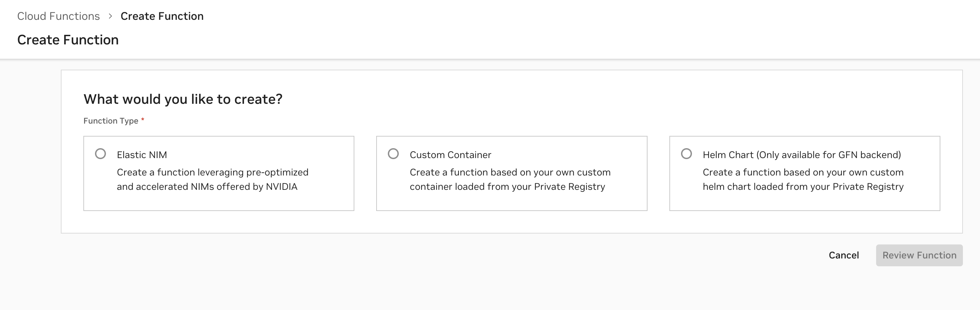980x310 pixels.
Task: Choose the Elastic NIM option card
Action: tap(219, 173)
